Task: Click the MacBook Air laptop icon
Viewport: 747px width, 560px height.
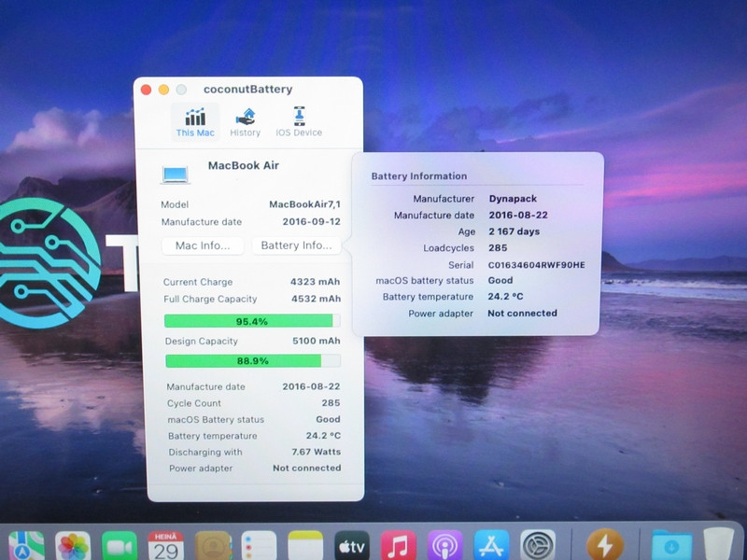Action: coord(176,175)
